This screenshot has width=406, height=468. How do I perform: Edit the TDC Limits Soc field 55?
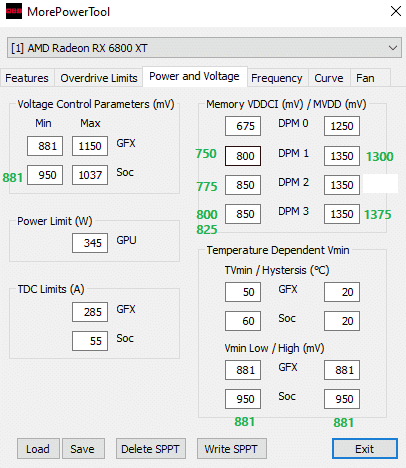[x=90, y=341]
